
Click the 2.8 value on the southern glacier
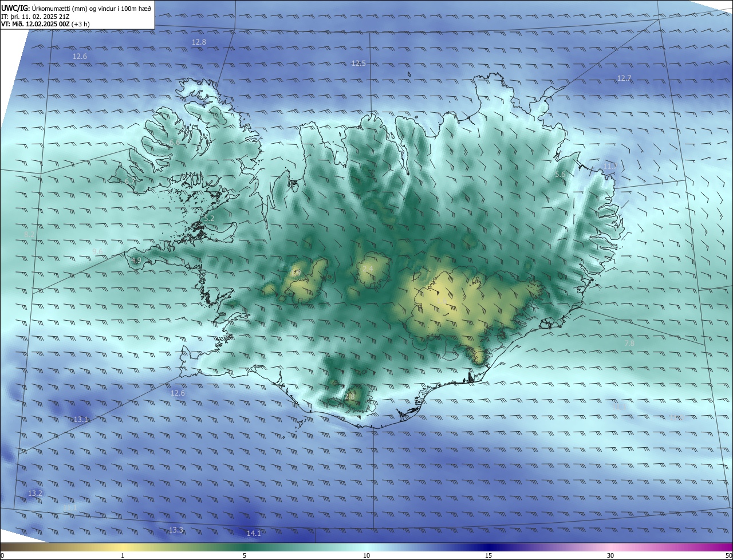point(349,396)
